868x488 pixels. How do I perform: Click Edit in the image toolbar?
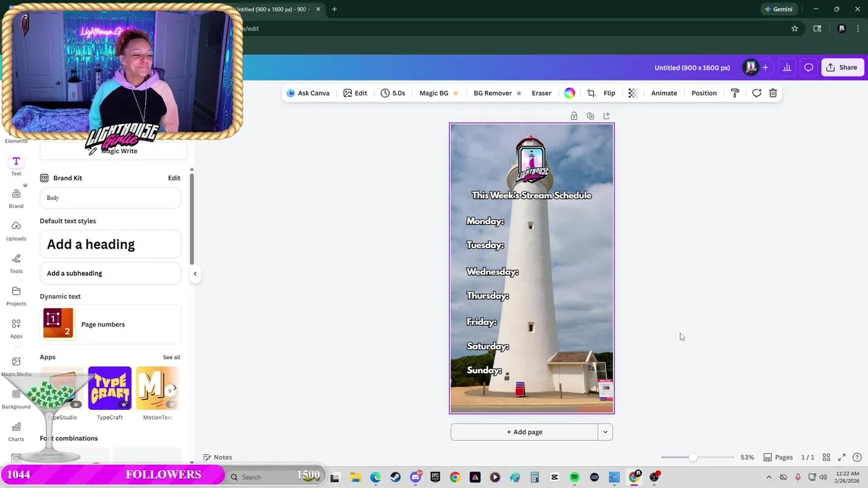pos(355,93)
